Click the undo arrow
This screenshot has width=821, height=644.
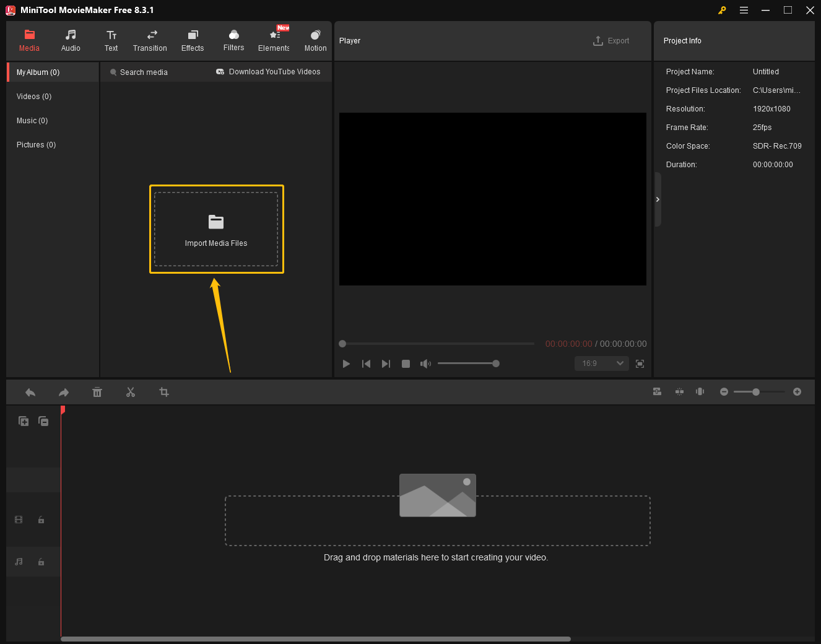pyautogui.click(x=30, y=392)
